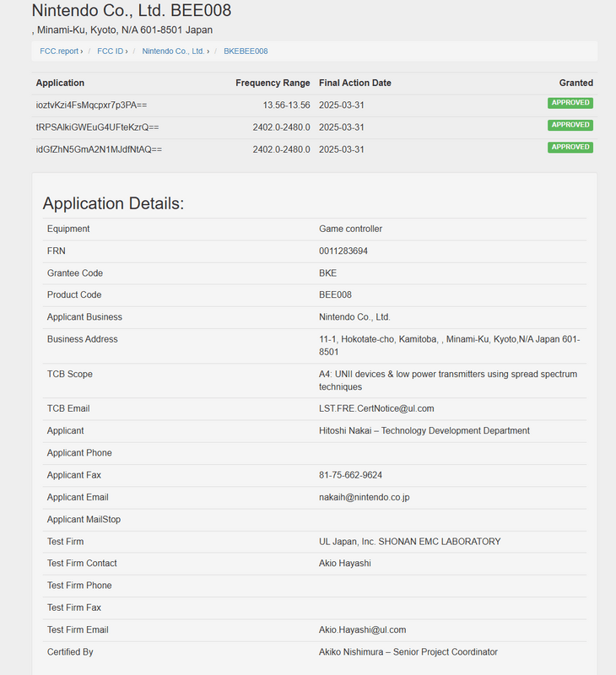Click the Equipment row label
Screen dimensions: 616x675
(68, 229)
